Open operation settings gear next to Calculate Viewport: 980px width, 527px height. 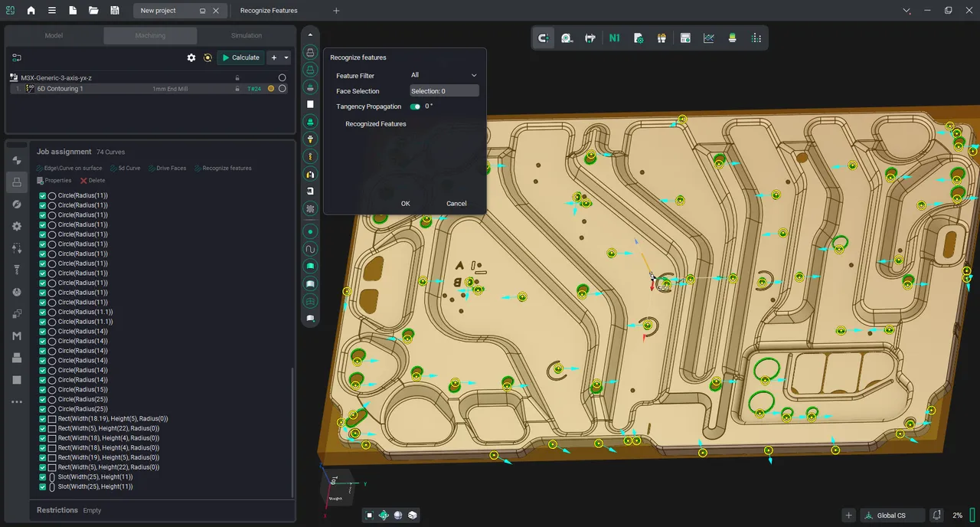tap(191, 57)
